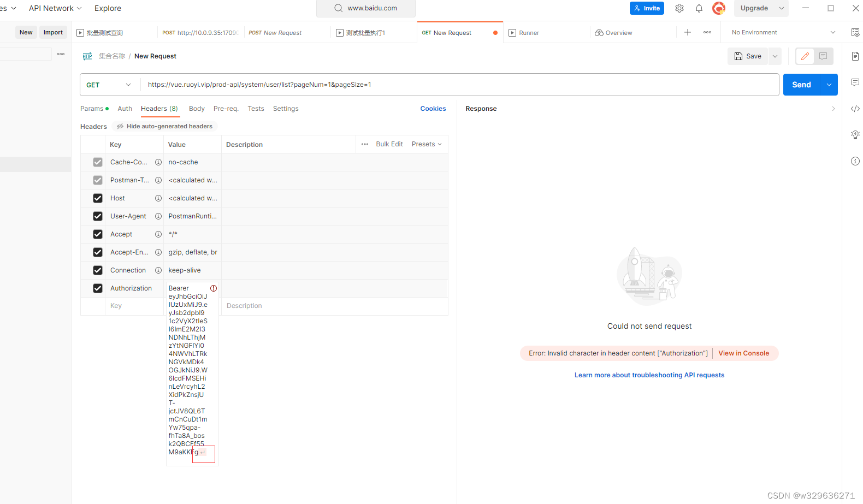Image resolution: width=863 pixels, height=504 pixels.
Task: Switch to Auth tab
Action: [x=125, y=109]
